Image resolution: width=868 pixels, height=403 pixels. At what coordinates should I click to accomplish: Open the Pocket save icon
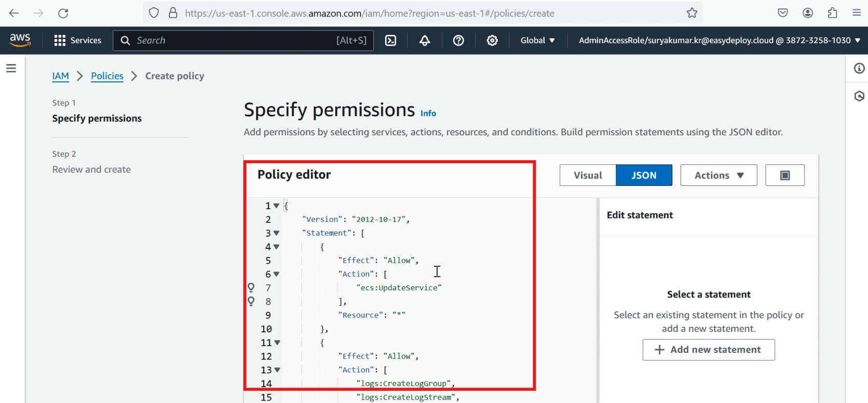click(x=782, y=13)
